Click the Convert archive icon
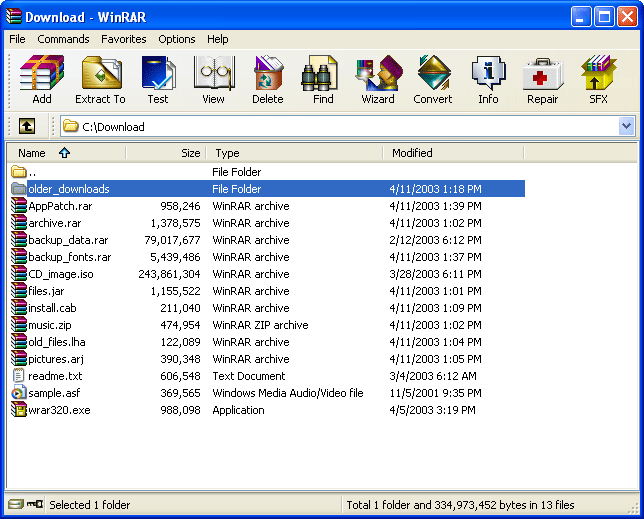The width and height of the screenshot is (644, 519). [x=433, y=80]
